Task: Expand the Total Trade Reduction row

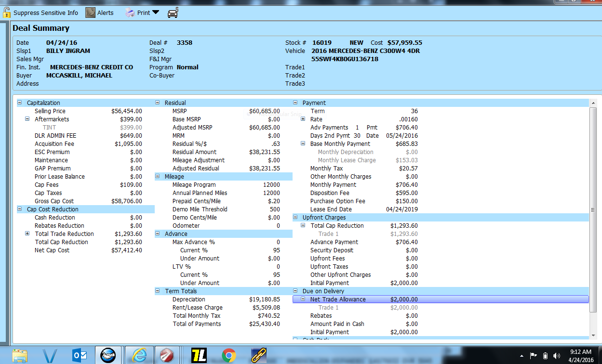Action: pos(27,234)
